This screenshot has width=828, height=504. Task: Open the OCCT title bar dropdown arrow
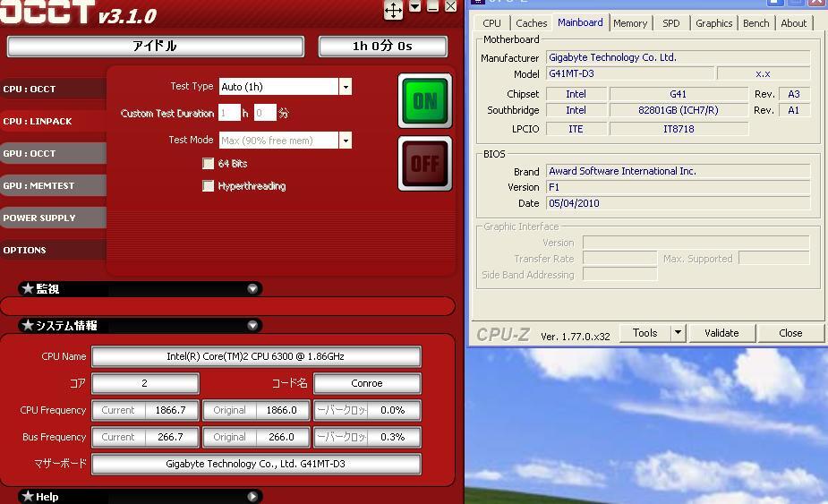tap(415, 7)
